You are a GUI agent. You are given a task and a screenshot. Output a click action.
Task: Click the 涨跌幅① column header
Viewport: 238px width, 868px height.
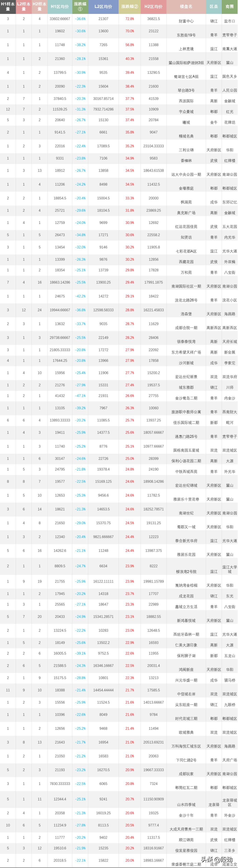pyautogui.click(x=80, y=7)
